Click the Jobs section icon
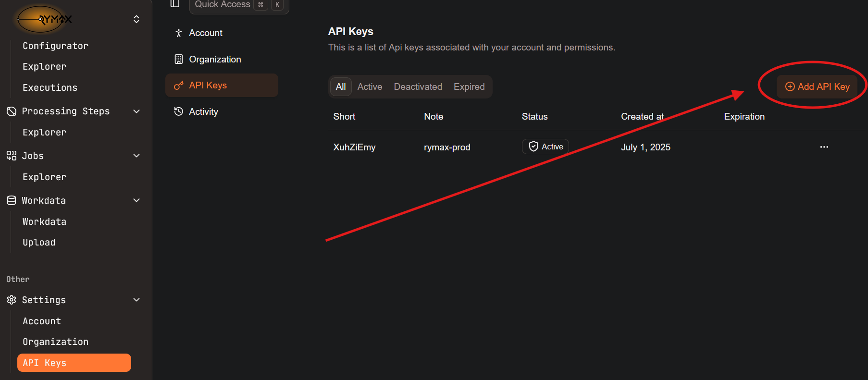868x380 pixels. (x=12, y=156)
